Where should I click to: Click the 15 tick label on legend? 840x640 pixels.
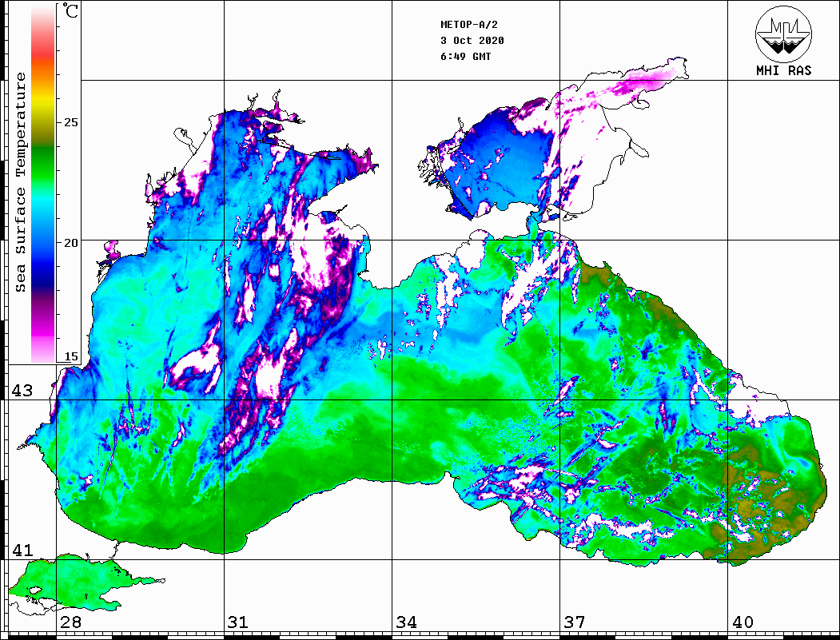click(x=70, y=356)
